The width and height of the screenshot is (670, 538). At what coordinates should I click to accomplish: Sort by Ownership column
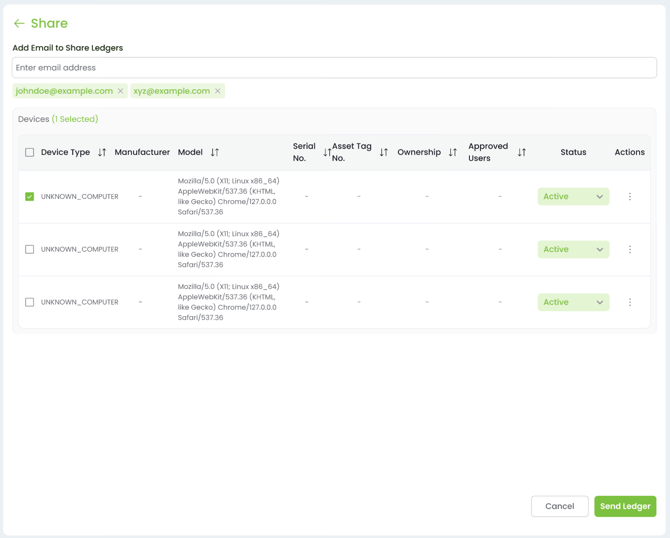[453, 152]
